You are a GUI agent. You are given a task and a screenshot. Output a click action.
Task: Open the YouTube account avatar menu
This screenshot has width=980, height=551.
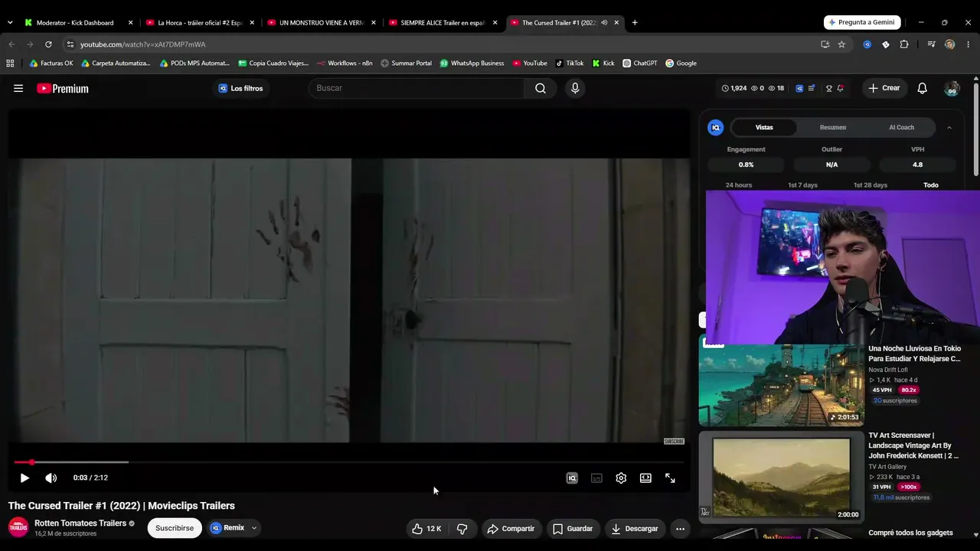(x=952, y=88)
